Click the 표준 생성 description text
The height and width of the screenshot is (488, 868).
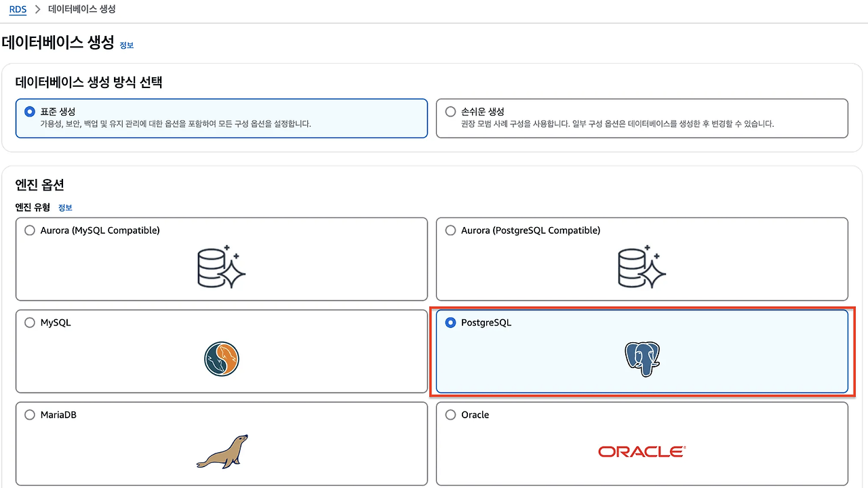pos(176,124)
